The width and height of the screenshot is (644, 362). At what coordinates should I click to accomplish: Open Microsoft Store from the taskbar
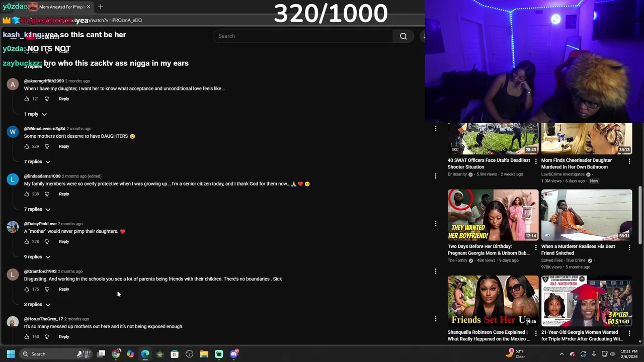point(175,354)
